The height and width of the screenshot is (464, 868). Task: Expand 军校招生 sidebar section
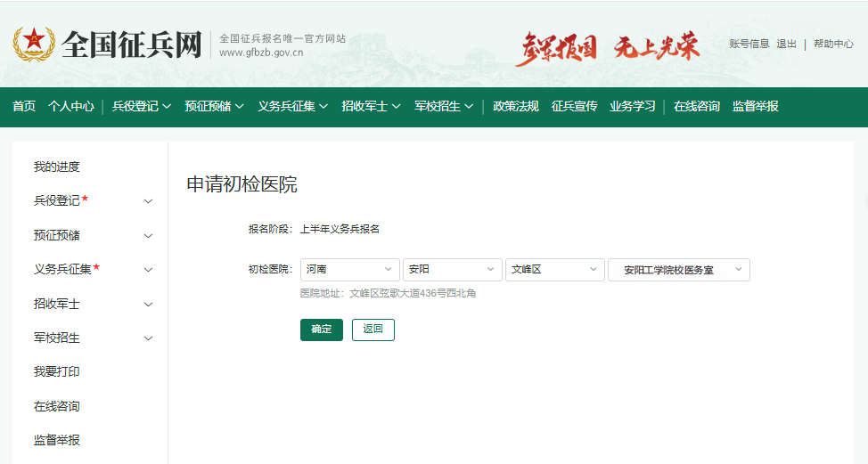click(148, 338)
